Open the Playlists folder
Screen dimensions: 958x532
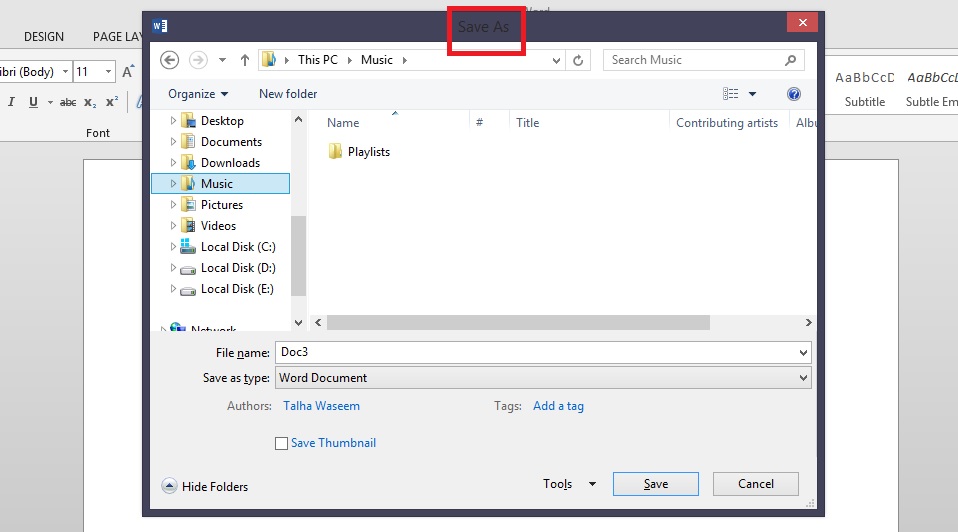coord(359,151)
